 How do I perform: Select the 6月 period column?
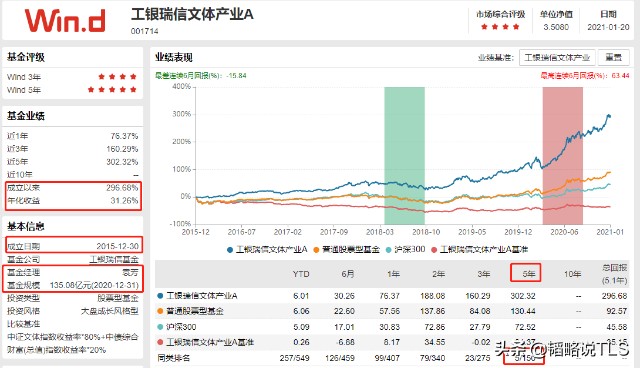click(348, 274)
